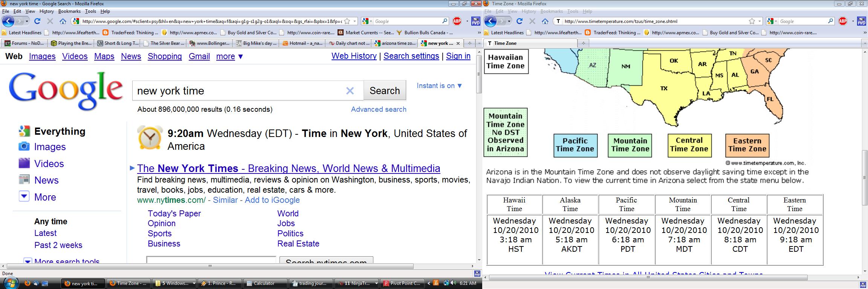The height and width of the screenshot is (289, 868).
Task: Click the horizontal scrollbar of the Google page
Action: pyautogui.click(x=210, y=266)
